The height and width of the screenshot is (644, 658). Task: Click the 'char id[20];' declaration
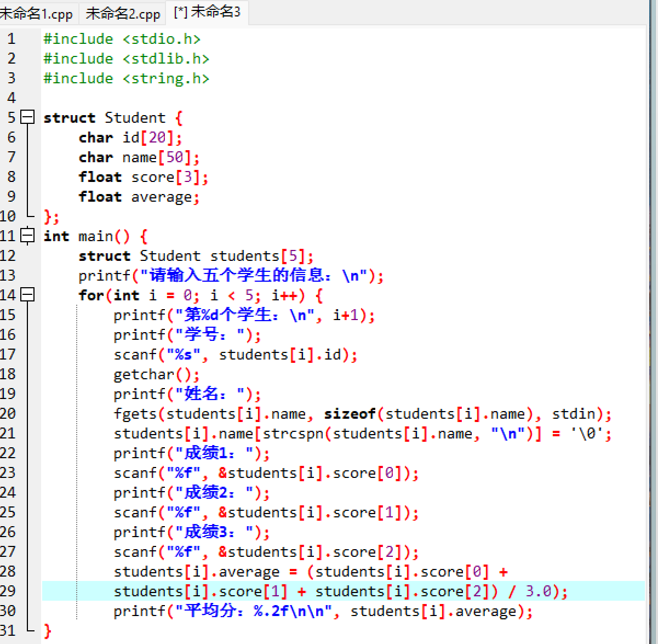130,138
